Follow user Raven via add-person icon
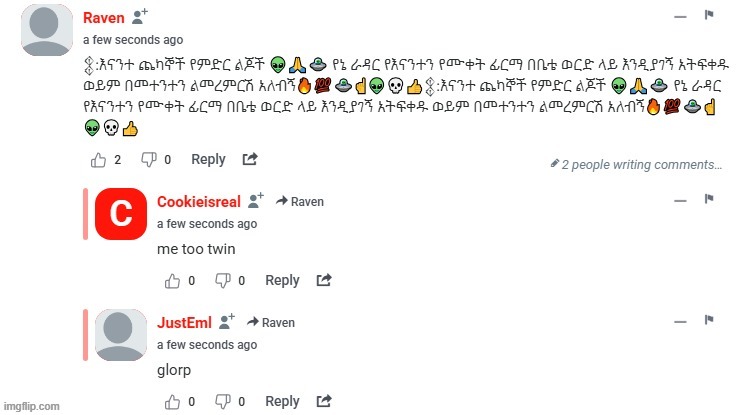 (x=139, y=17)
